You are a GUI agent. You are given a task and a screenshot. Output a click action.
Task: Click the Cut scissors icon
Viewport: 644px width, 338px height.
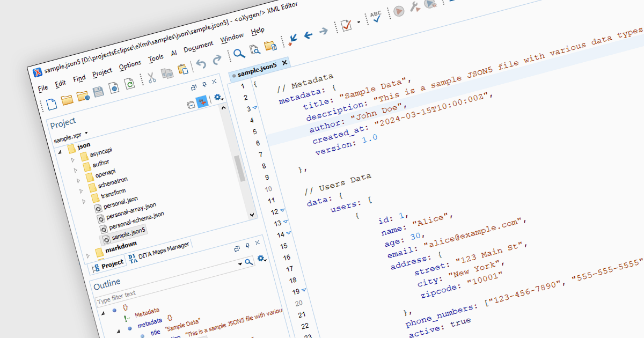[x=152, y=78]
